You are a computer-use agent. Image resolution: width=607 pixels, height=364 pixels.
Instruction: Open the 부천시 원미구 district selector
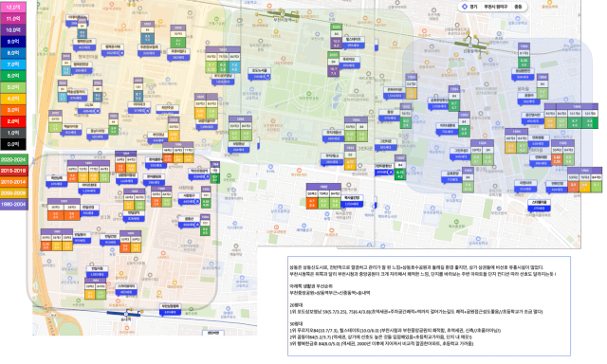tap(495, 7)
